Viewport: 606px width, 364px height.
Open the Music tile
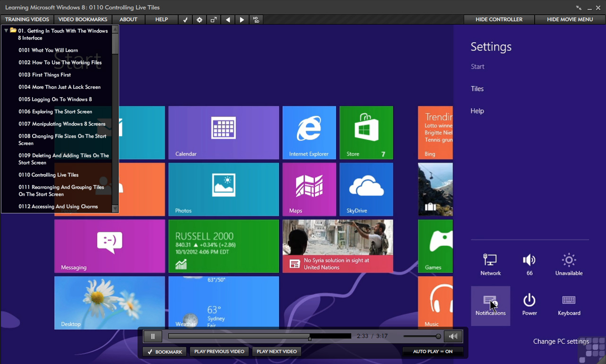point(435,303)
